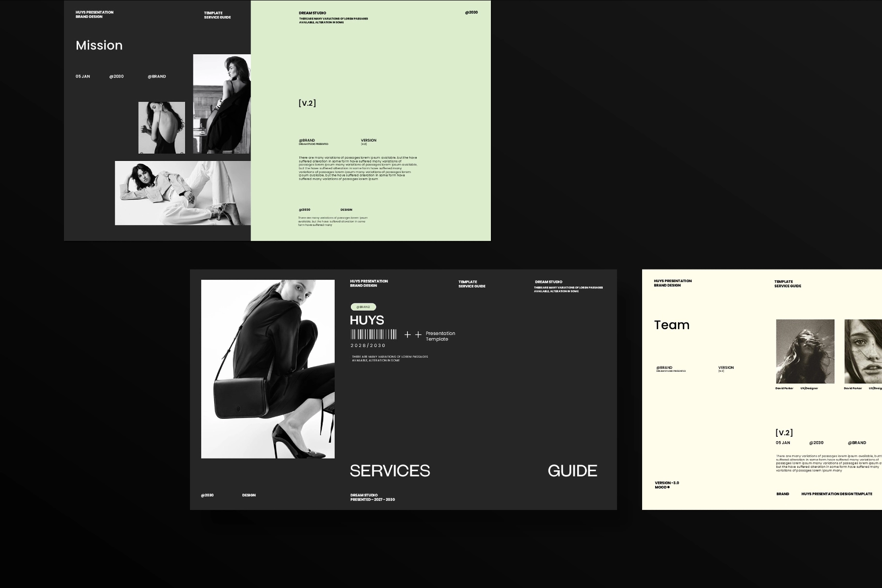Open the HUYS PRESENTATION BRAND DESIGN menu
Image resolution: width=882 pixels, height=588 pixels.
click(x=369, y=284)
